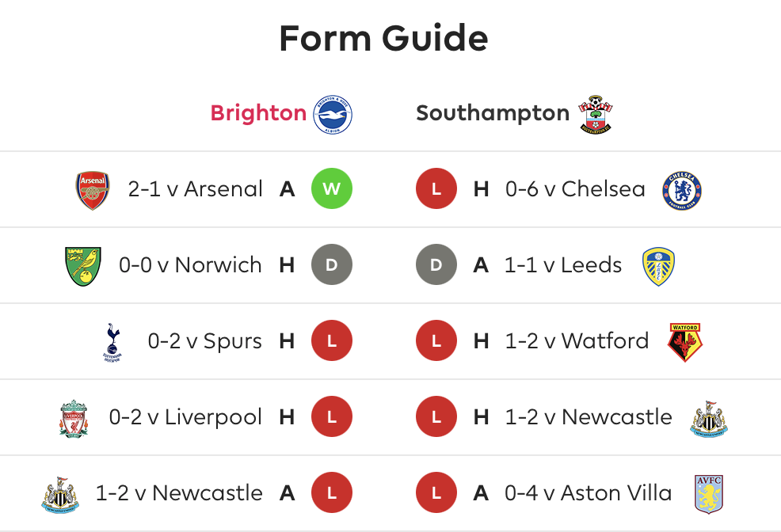Viewport: 781px width, 532px height.
Task: Click the Brighton club crest
Action: (332, 114)
